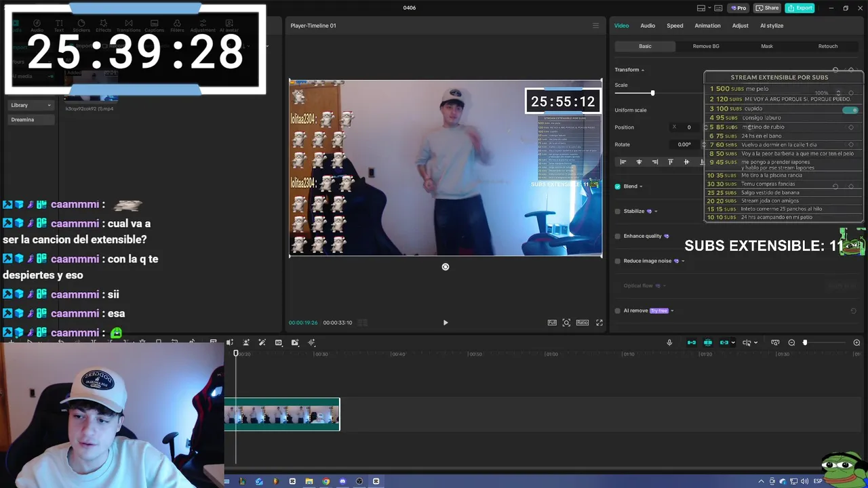This screenshot has width=868, height=488.
Task: Select the Mask sub-tab
Action: (x=767, y=46)
